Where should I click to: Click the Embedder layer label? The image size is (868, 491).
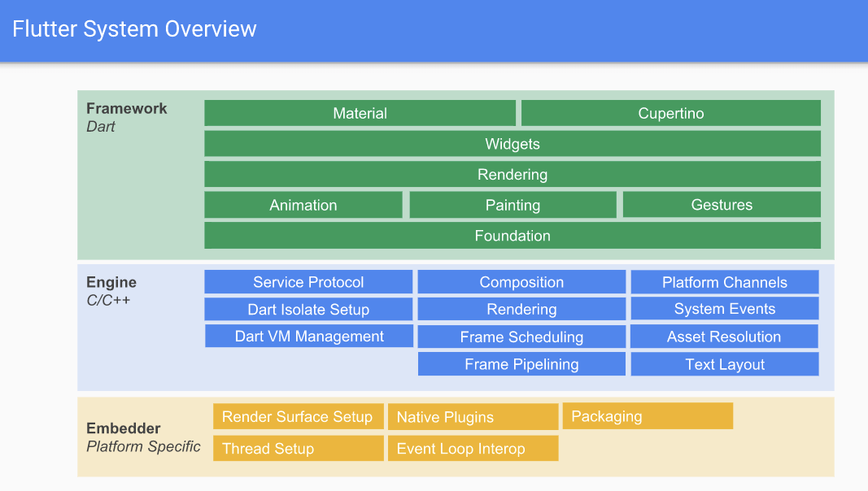[x=124, y=428]
